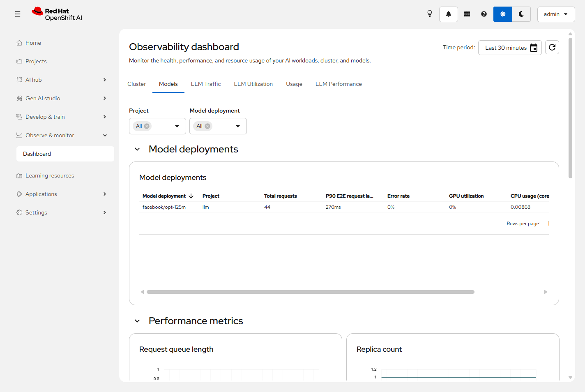Open the help question mark menu
The image size is (585, 392).
pyautogui.click(x=484, y=14)
